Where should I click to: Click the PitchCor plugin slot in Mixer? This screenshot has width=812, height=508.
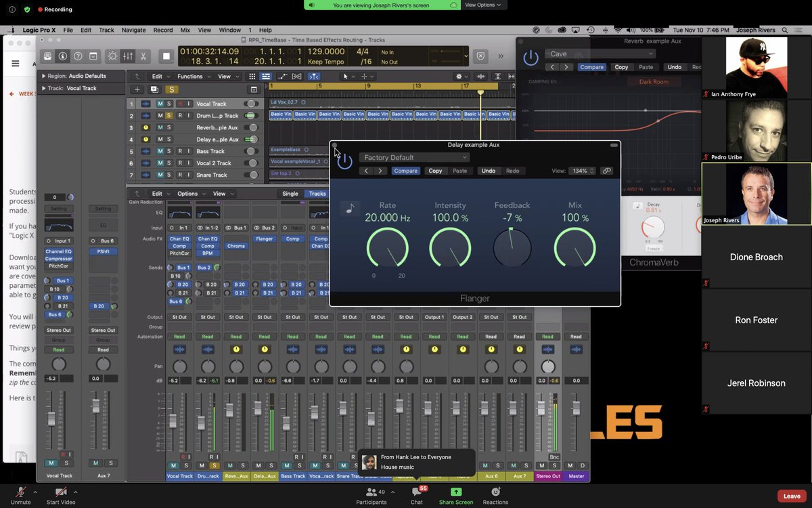(x=179, y=253)
